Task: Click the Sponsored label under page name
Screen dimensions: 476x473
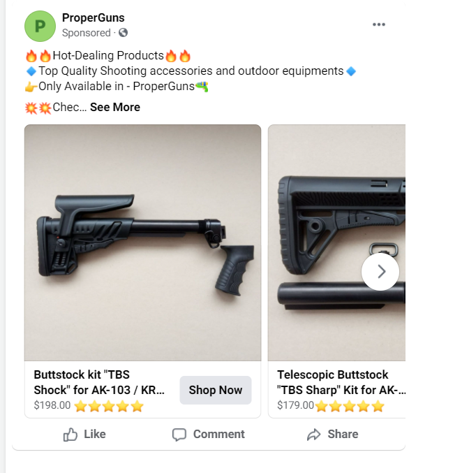Action: 86,33
